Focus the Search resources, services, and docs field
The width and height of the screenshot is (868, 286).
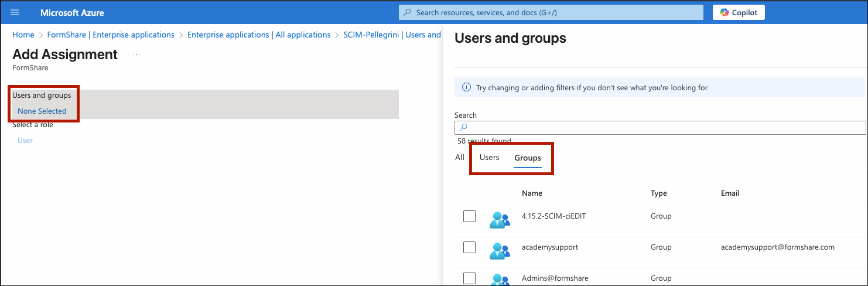551,12
